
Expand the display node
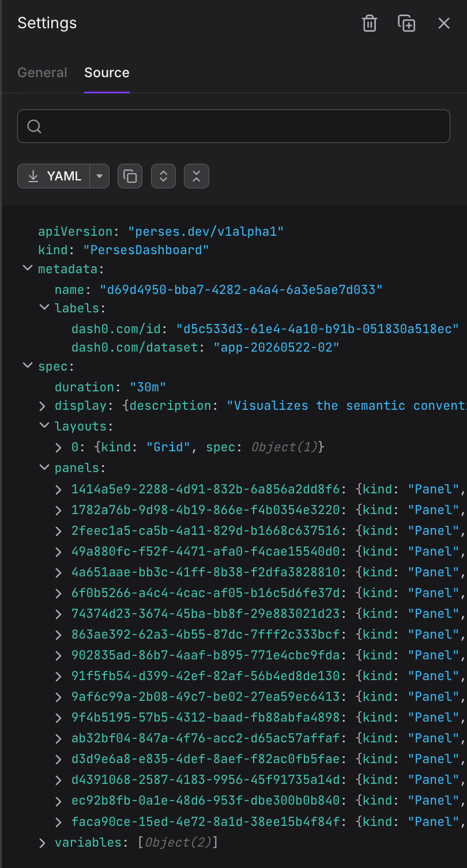pyautogui.click(x=42, y=406)
